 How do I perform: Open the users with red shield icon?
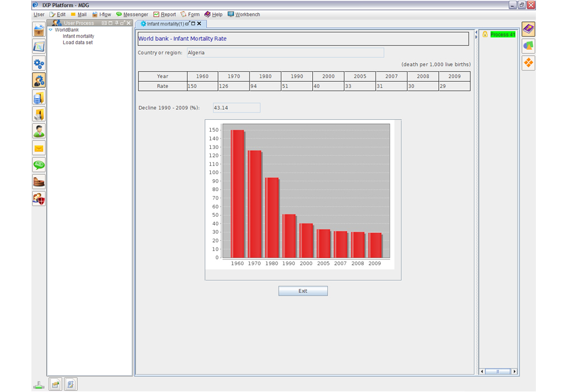coord(39,199)
